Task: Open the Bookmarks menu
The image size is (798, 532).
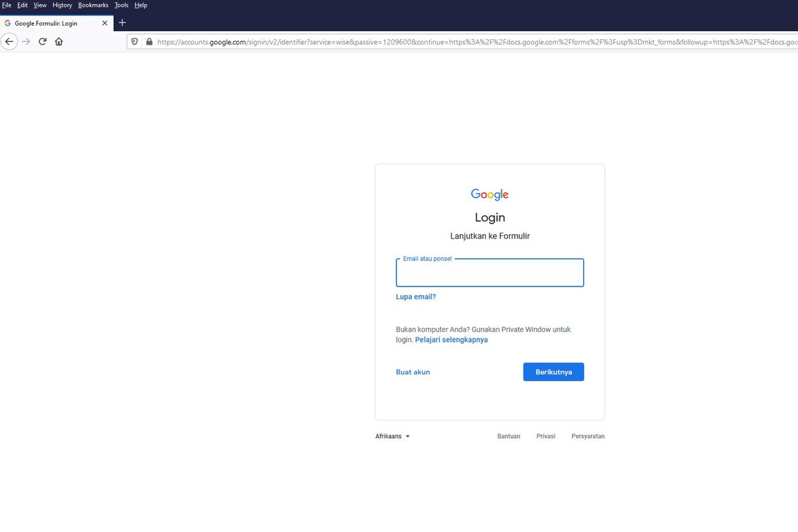Action: (93, 5)
